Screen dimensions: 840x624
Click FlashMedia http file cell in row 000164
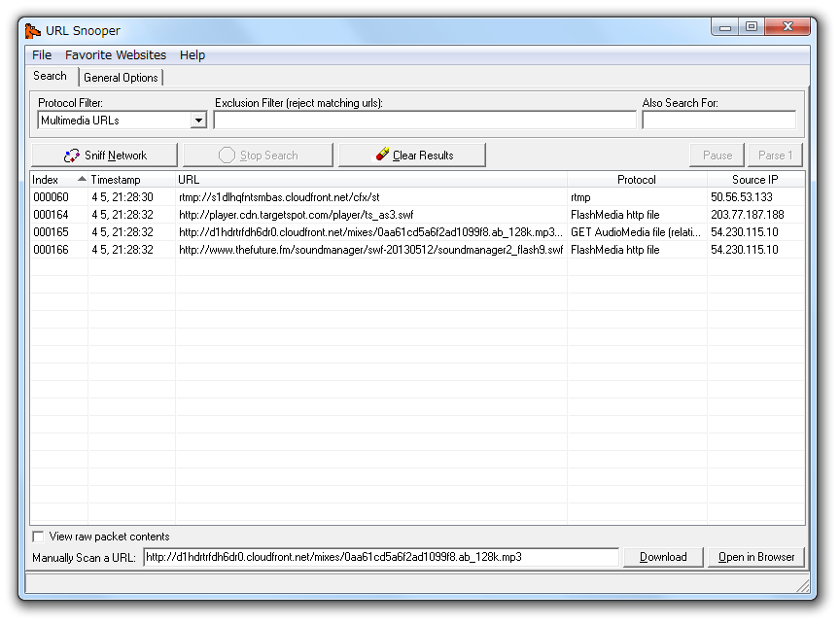pyautogui.click(x=615, y=215)
